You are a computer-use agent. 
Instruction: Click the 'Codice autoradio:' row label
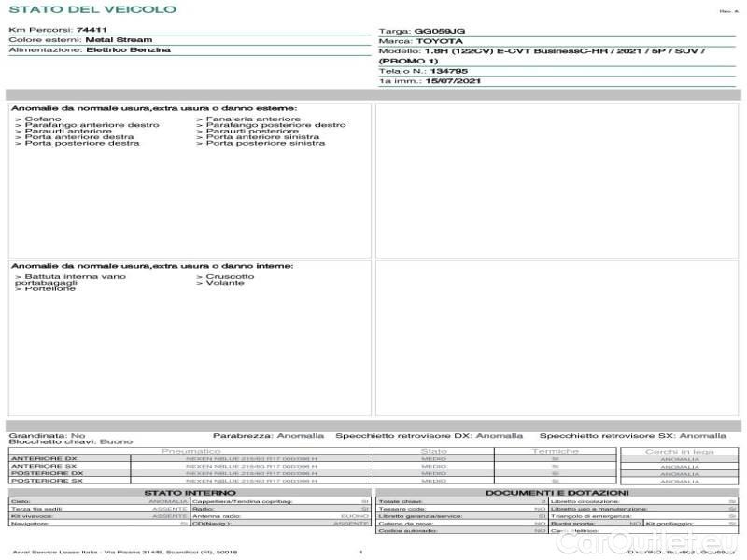coord(407,530)
